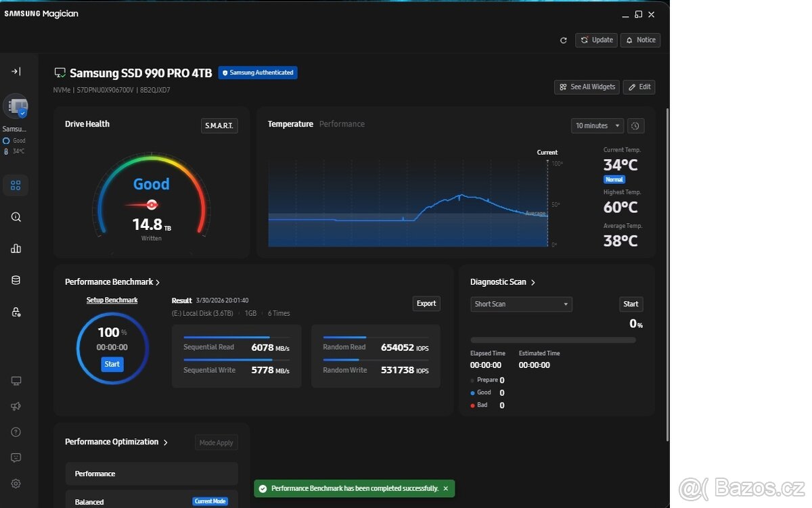This screenshot has width=812, height=508.
Task: Open the bar chart benchmark icon
Action: (16, 249)
